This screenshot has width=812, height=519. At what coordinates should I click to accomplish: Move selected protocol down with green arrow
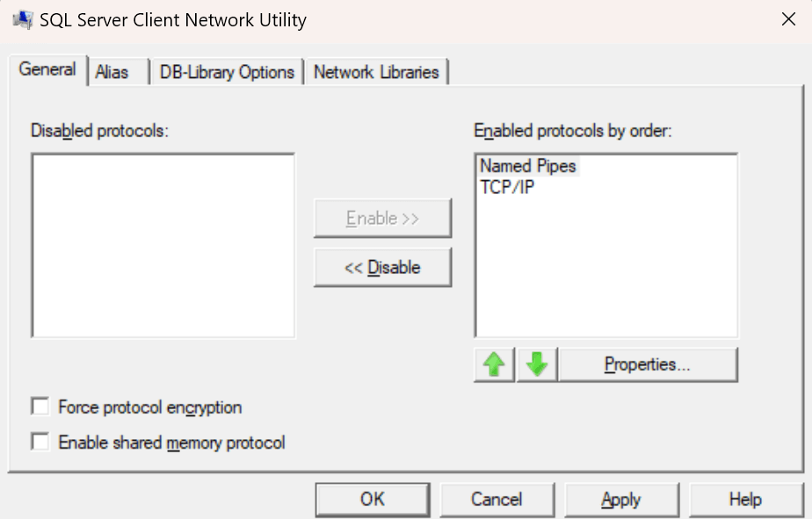536,364
